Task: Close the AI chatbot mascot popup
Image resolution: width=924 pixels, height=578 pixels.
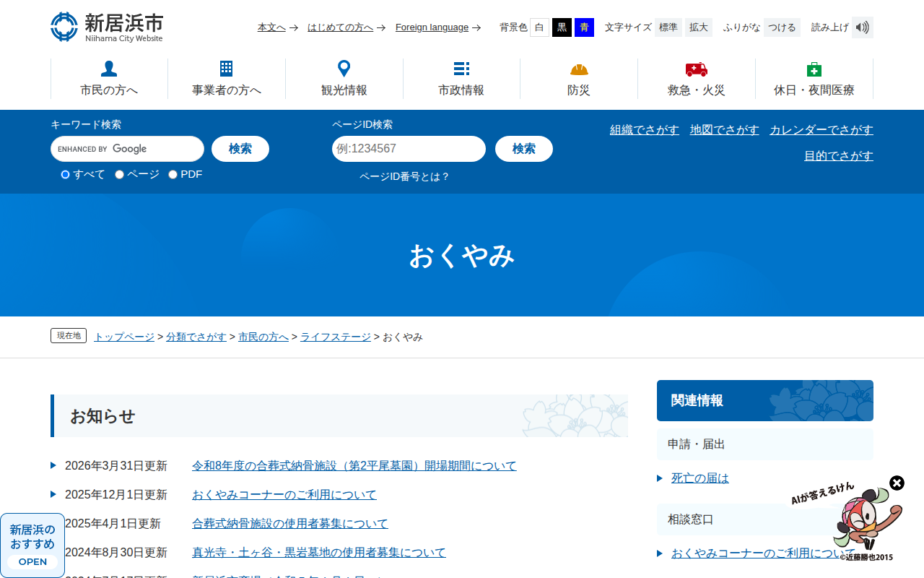Action: (897, 483)
